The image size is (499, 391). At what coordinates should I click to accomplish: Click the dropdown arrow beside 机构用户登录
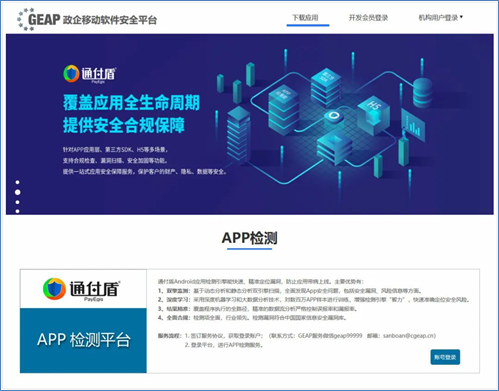click(461, 17)
